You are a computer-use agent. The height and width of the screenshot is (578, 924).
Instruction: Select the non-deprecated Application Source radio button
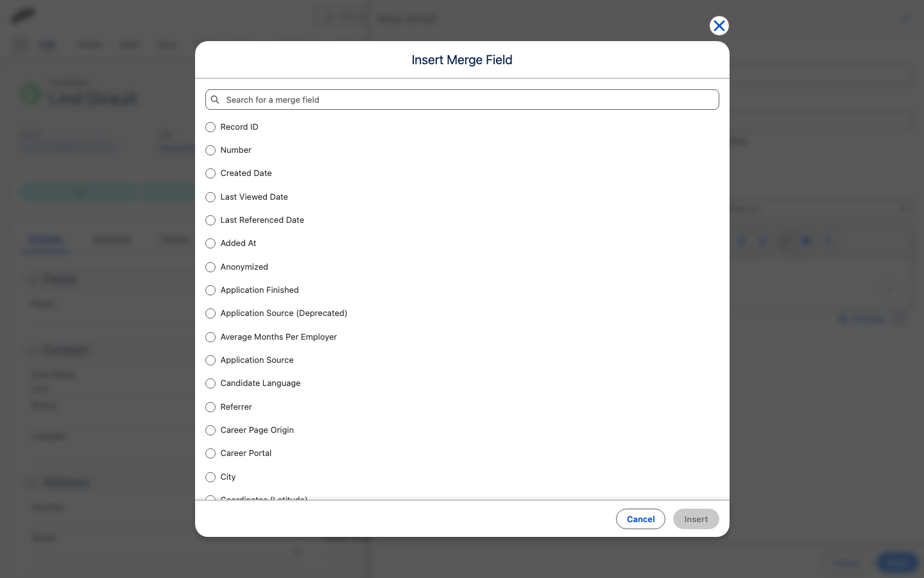[210, 360]
